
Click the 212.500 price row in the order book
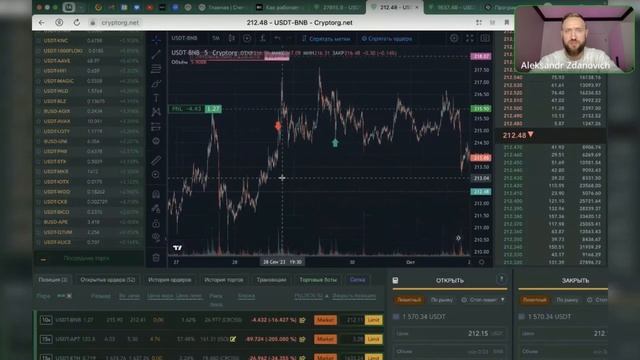tap(551, 109)
